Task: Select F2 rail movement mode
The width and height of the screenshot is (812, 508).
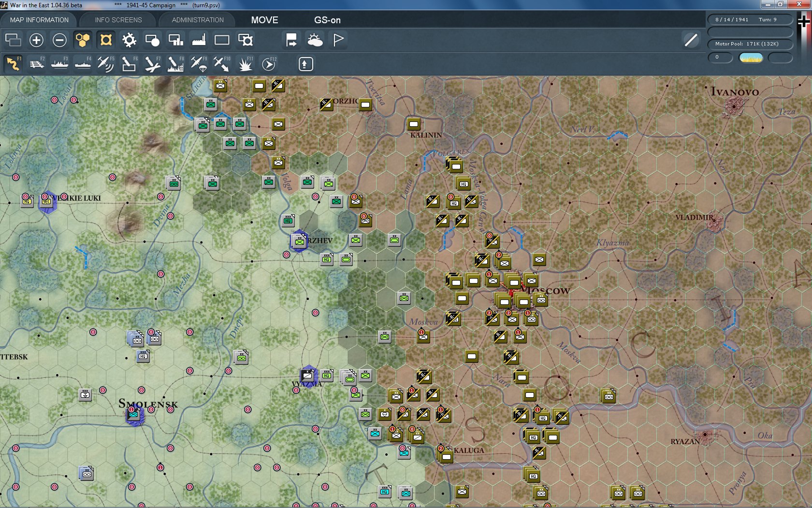Action: pyautogui.click(x=36, y=64)
